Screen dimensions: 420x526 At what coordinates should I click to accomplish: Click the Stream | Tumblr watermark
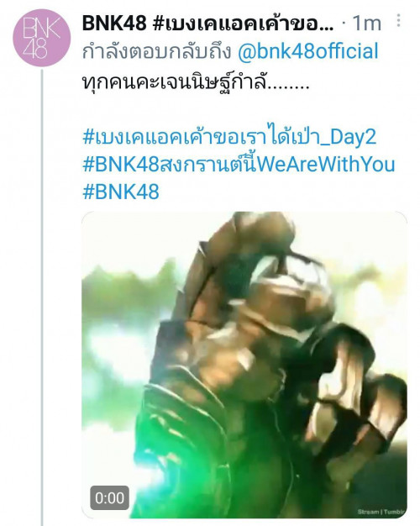point(381,512)
